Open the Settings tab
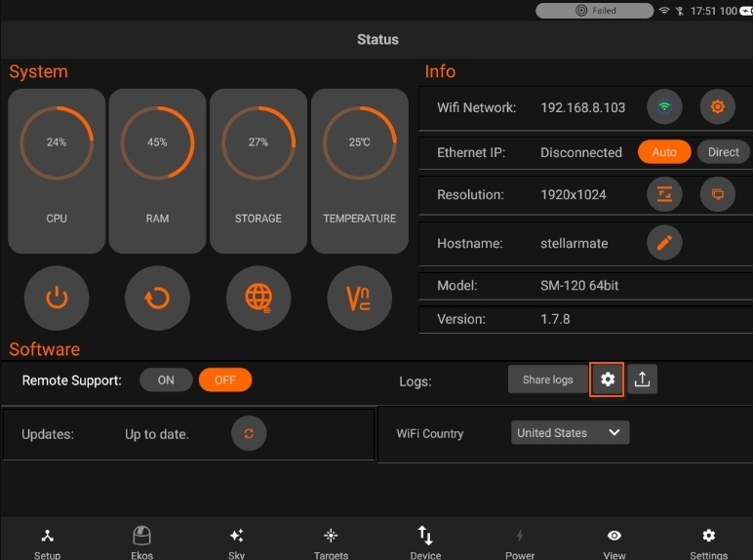The height and width of the screenshot is (560, 753). [x=709, y=543]
